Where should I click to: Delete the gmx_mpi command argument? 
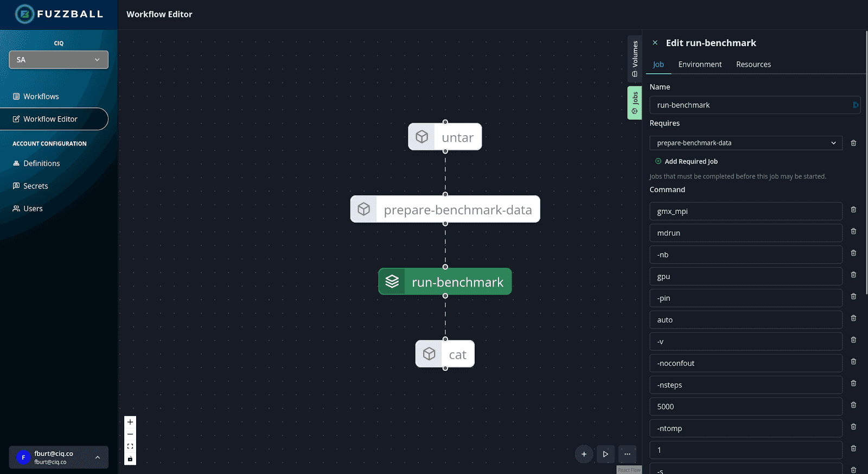[853, 210]
